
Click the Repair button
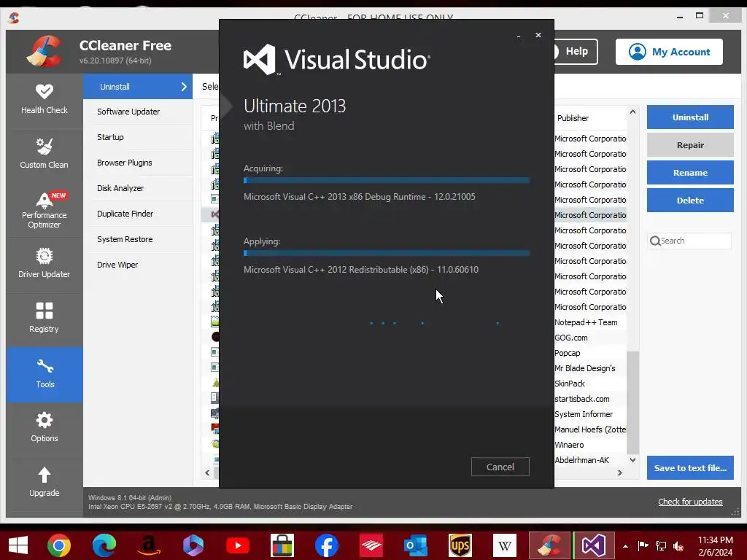(x=690, y=145)
